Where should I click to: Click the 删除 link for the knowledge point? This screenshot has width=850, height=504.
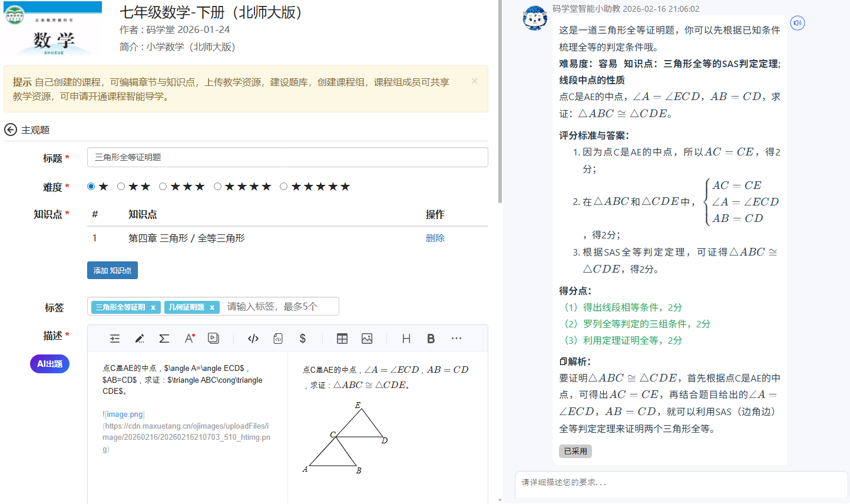tap(435, 238)
